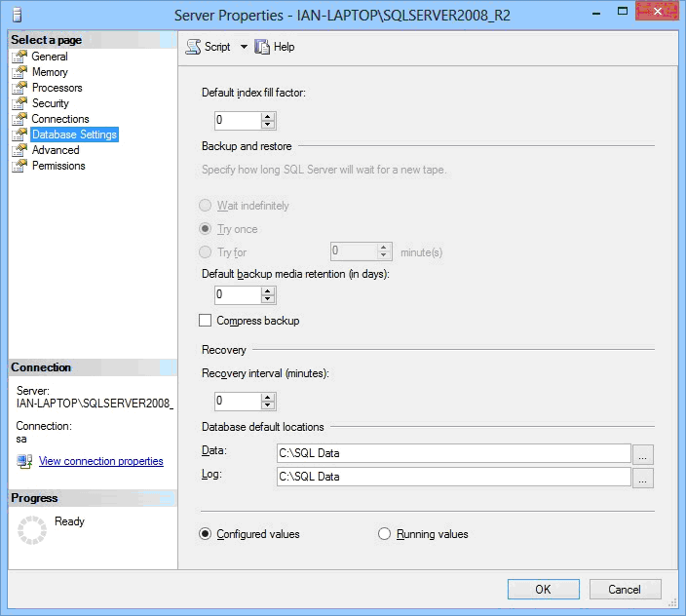Viewport: 686px width, 616px height.
Task: Click the Security page icon
Action: 19,103
